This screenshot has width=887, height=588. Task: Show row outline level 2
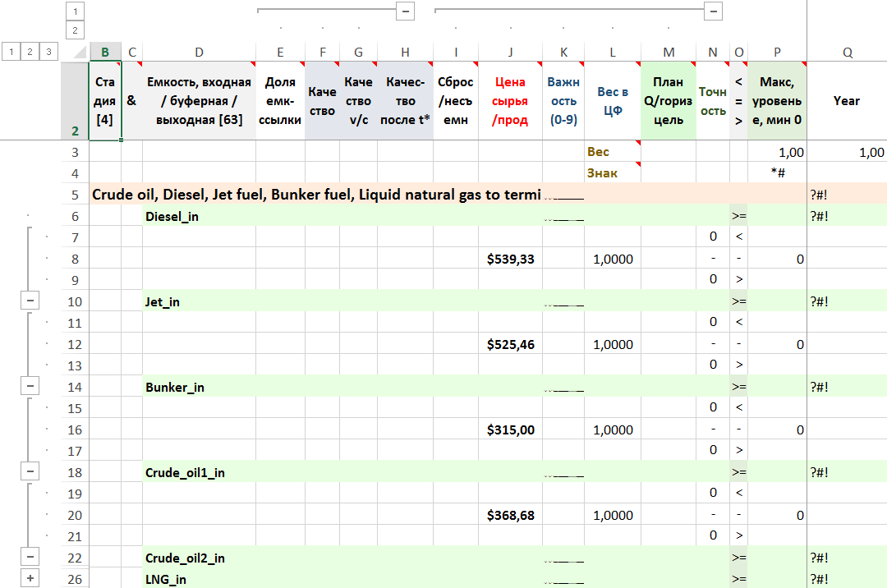(30, 52)
